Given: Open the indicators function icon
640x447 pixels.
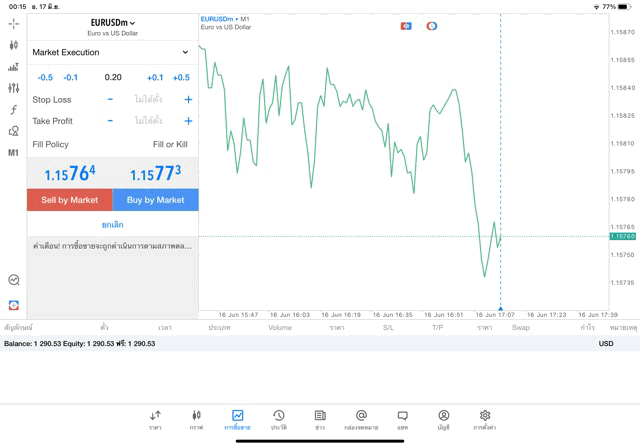Looking at the screenshot, I should tap(13, 110).
